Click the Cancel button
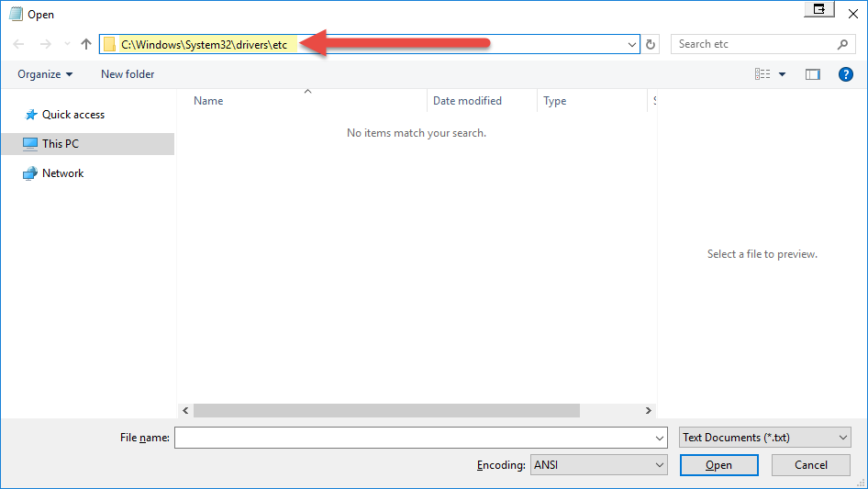Screen dimensions: 868x489 click(811, 465)
